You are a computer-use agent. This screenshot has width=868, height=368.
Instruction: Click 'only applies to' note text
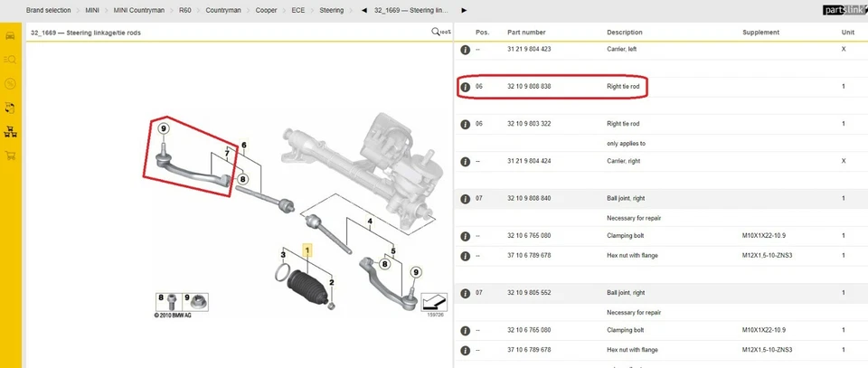[x=626, y=144]
